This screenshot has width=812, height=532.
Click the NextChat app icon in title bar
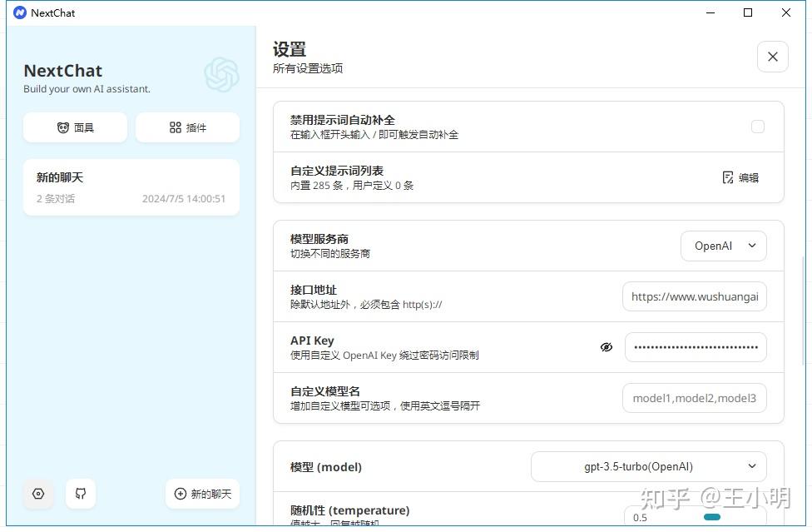pyautogui.click(x=18, y=12)
